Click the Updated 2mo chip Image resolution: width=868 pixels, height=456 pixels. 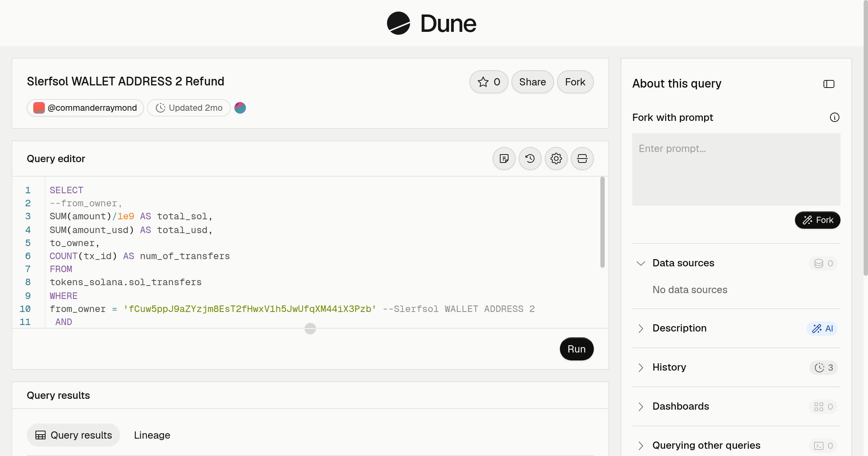tap(189, 108)
